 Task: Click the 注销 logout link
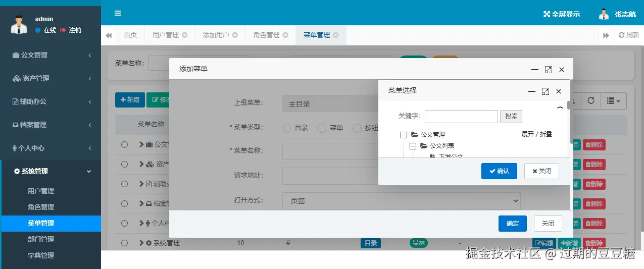(x=71, y=30)
